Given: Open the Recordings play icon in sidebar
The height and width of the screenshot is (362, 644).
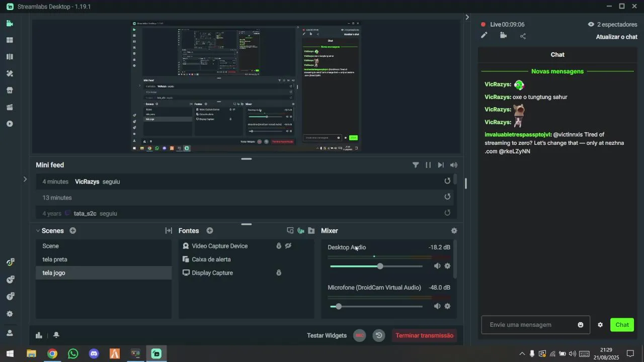Looking at the screenshot, I should point(10,124).
